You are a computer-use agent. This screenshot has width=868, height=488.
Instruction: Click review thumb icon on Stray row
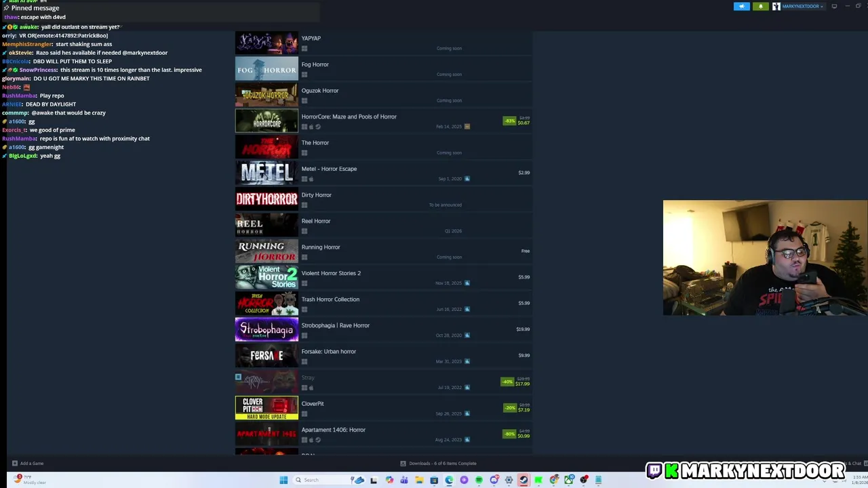(467, 388)
